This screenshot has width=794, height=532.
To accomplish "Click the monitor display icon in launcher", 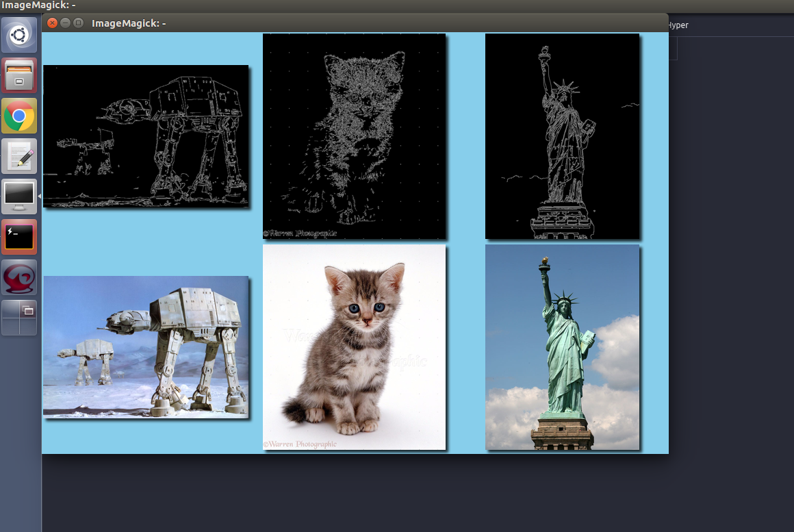I will click(x=19, y=197).
